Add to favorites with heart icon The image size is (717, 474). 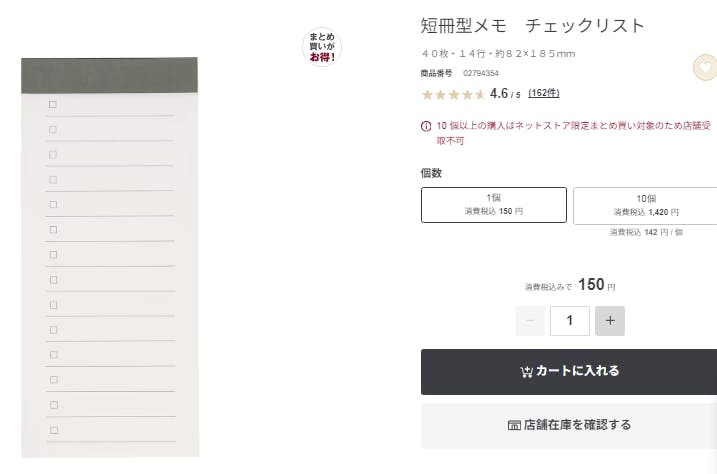pyautogui.click(x=705, y=68)
